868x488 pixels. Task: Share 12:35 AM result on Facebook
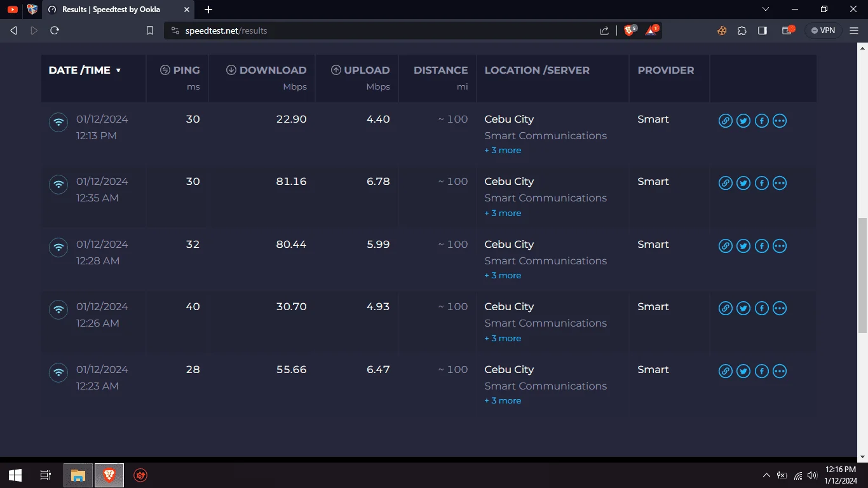(x=761, y=183)
